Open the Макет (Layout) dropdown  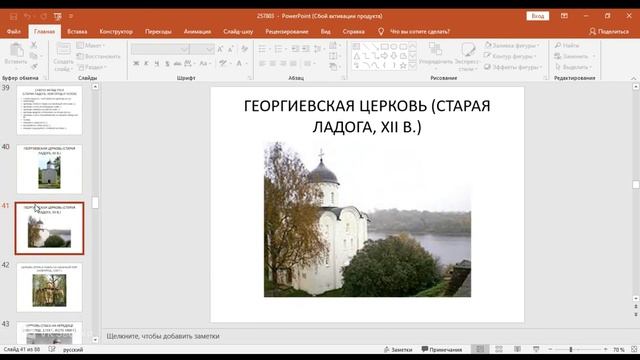(91, 45)
